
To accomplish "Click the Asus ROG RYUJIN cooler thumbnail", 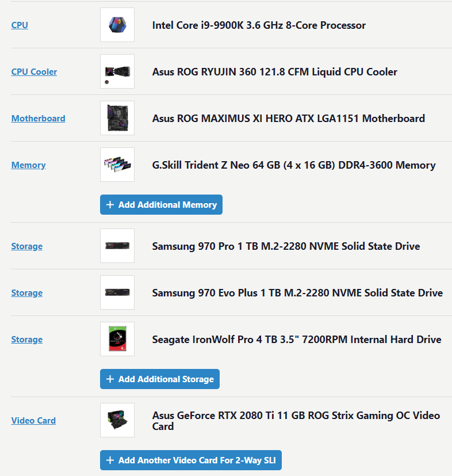I will [117, 71].
